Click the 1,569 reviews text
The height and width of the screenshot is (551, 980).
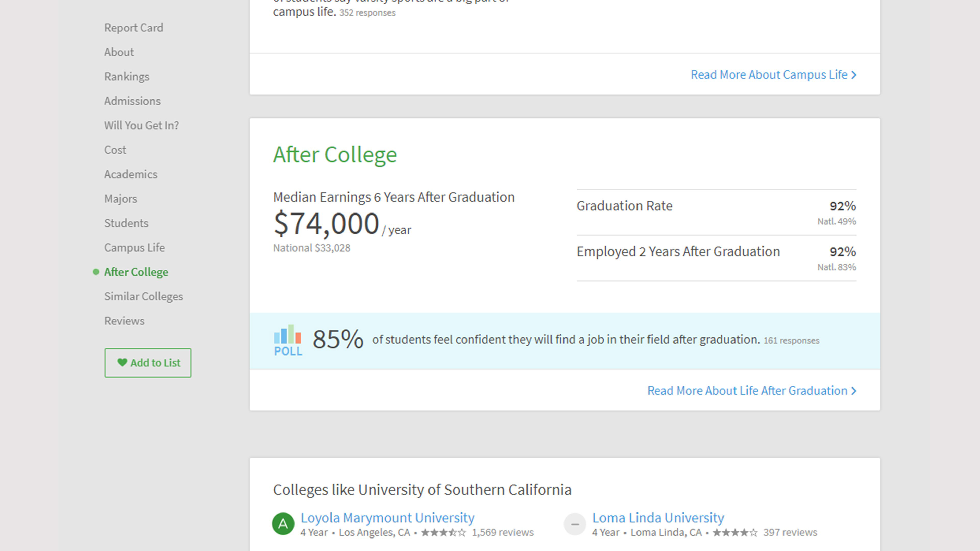pyautogui.click(x=503, y=532)
